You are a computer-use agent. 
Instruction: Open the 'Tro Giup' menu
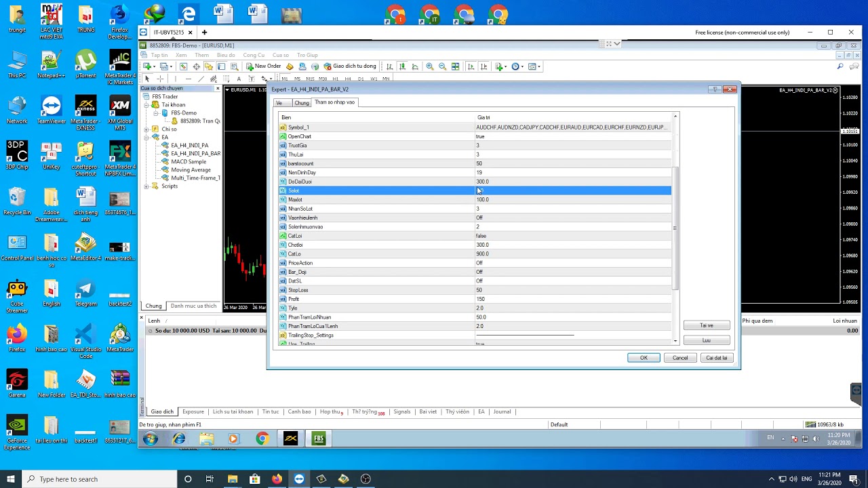pos(307,55)
